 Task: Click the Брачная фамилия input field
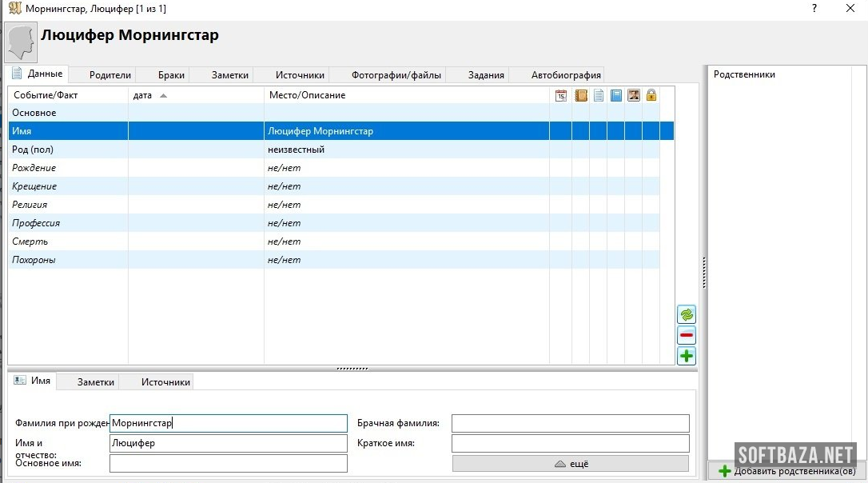coord(570,423)
